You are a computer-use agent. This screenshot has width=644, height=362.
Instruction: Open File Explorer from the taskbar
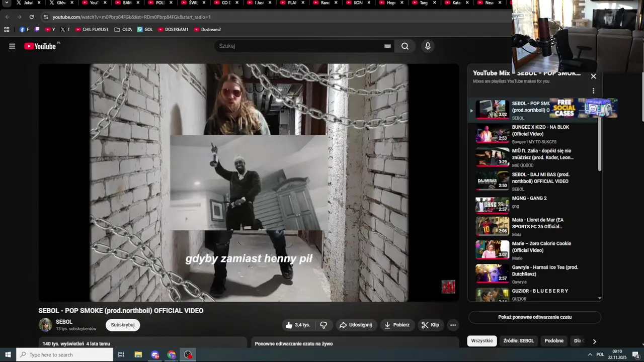[x=138, y=355]
